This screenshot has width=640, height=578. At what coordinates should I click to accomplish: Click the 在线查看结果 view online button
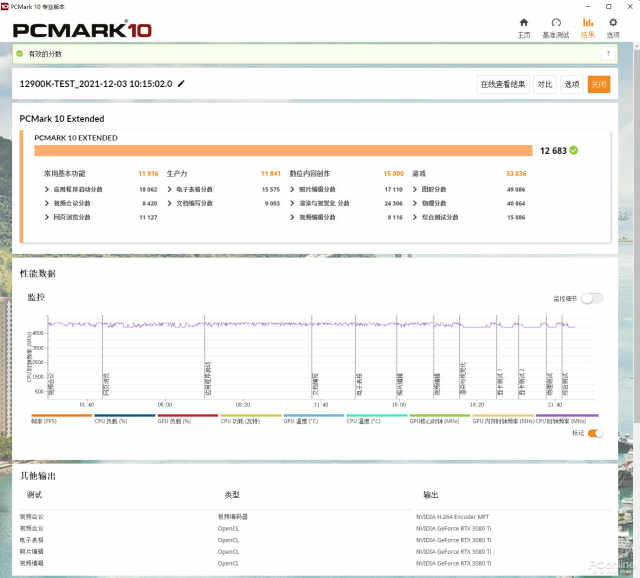[503, 84]
